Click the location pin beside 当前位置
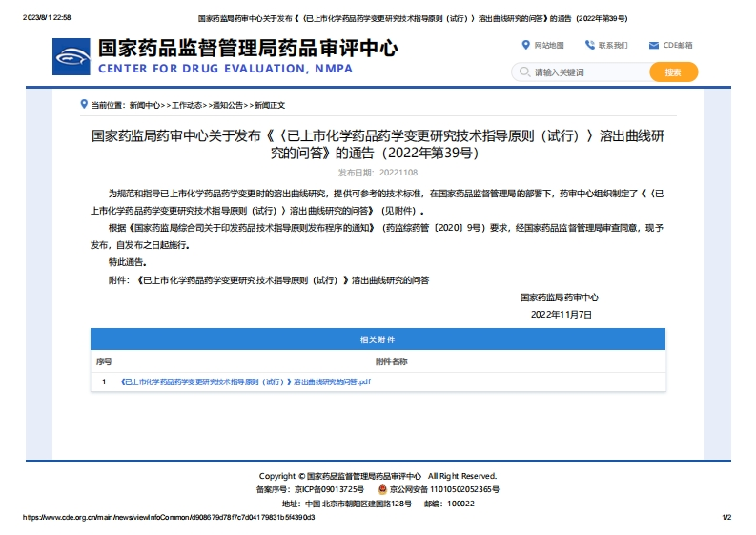 click(x=84, y=104)
